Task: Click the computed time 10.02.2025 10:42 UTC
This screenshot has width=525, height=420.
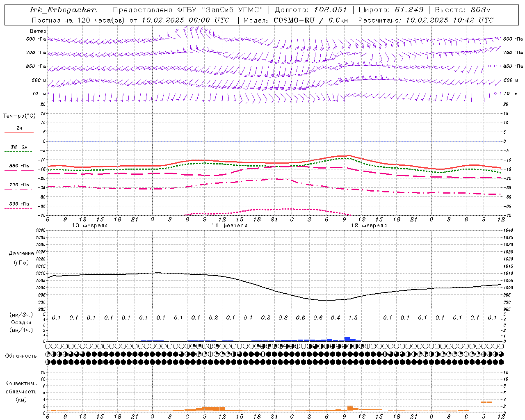Action: 450,20
